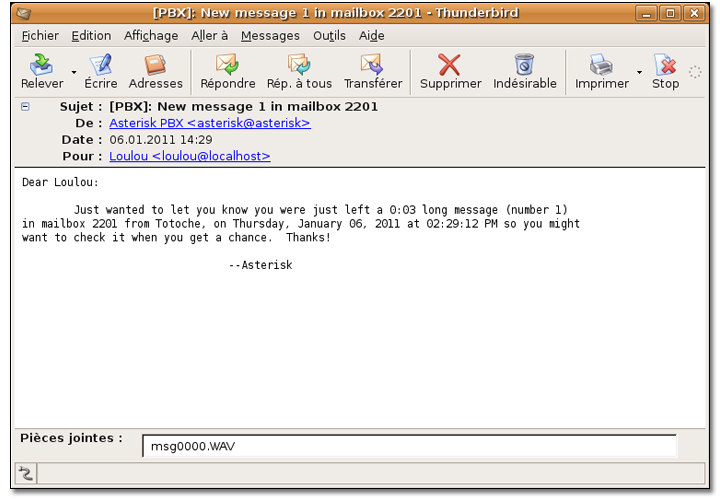Click the Thunderbird title bar icon

pyautogui.click(x=23, y=13)
